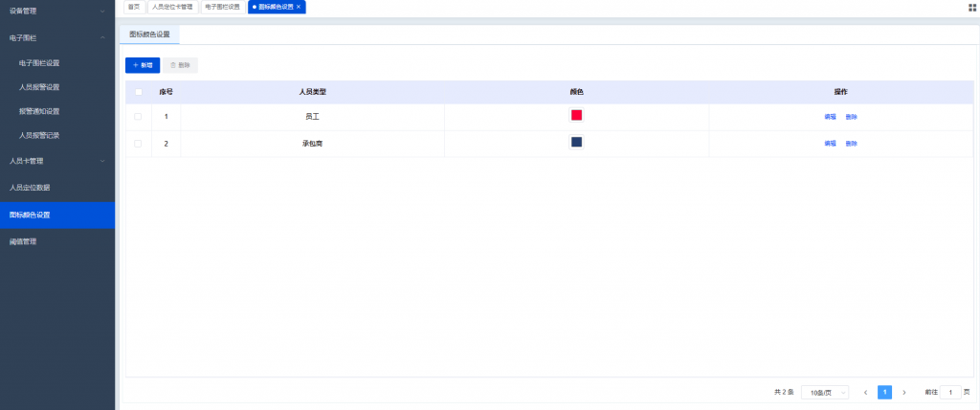Click the red color swatch for 员工
This screenshot has height=410, width=980.
[x=576, y=115]
